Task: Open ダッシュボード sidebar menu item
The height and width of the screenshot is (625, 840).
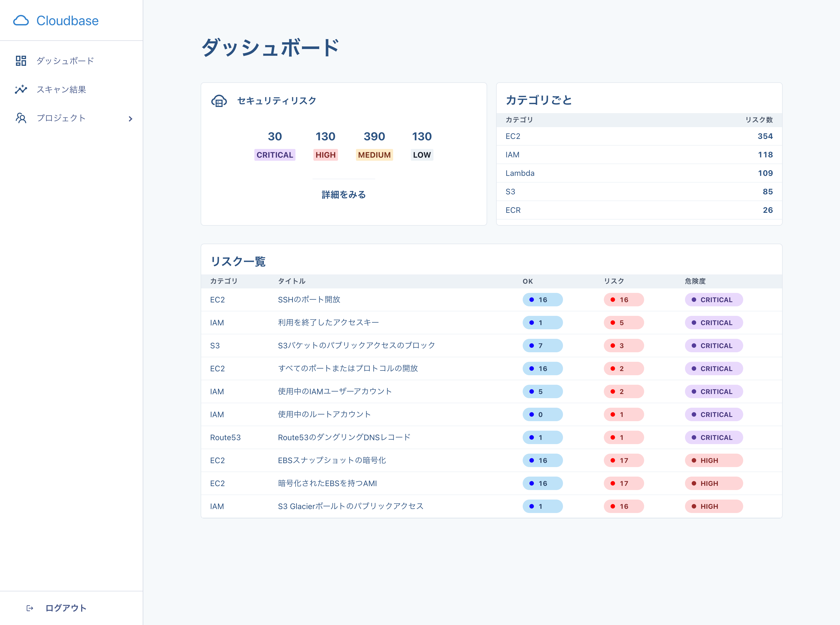Action: coord(65,60)
